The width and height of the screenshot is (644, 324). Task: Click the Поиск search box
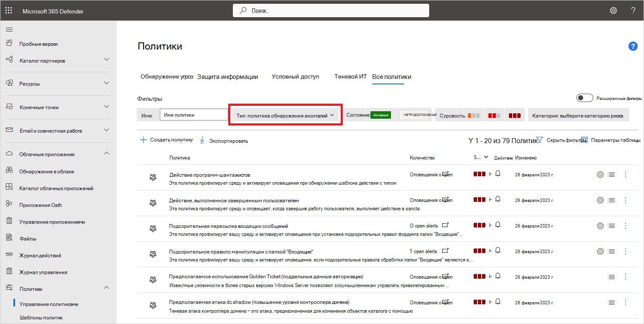click(331, 10)
